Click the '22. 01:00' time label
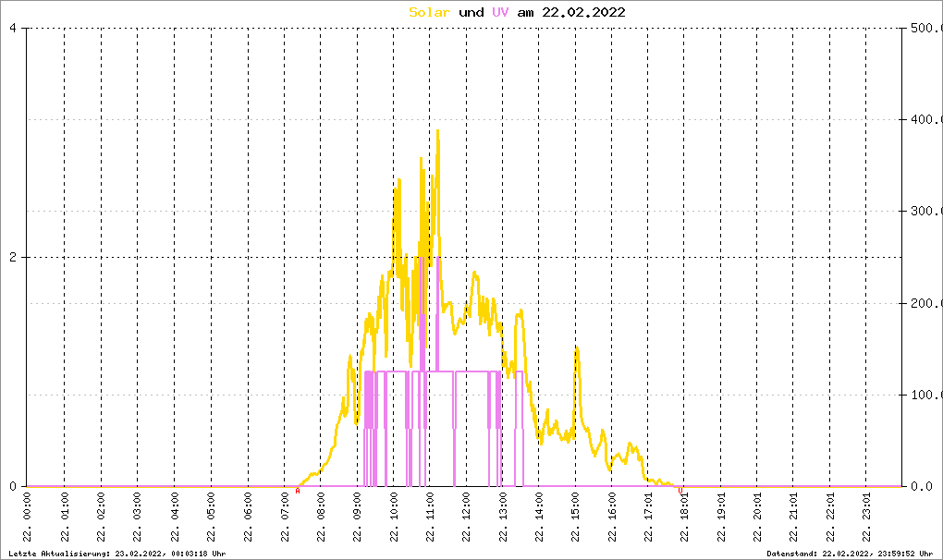The height and width of the screenshot is (560, 943). [x=65, y=517]
